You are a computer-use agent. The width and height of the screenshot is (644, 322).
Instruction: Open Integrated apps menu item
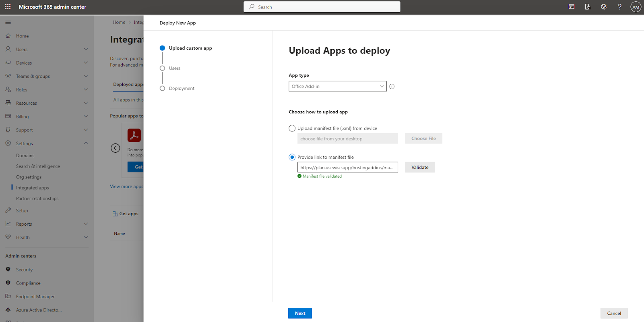32,188
